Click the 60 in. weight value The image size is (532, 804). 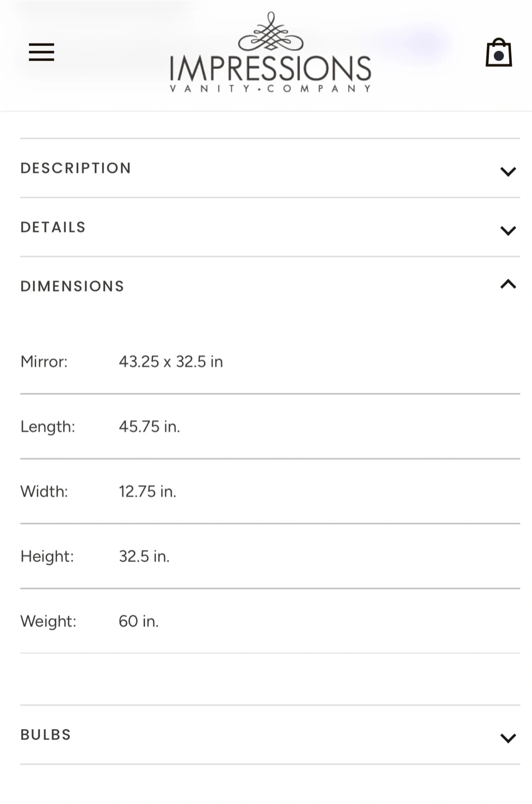[138, 621]
